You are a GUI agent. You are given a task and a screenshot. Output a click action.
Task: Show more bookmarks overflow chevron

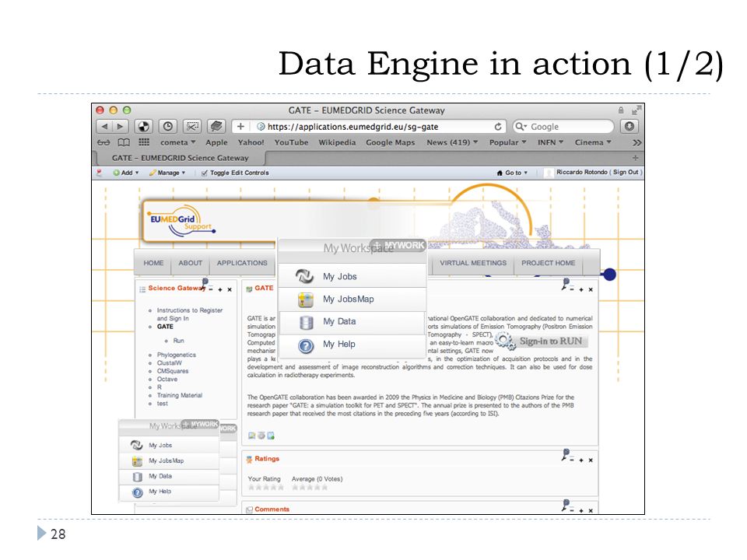coord(637,142)
